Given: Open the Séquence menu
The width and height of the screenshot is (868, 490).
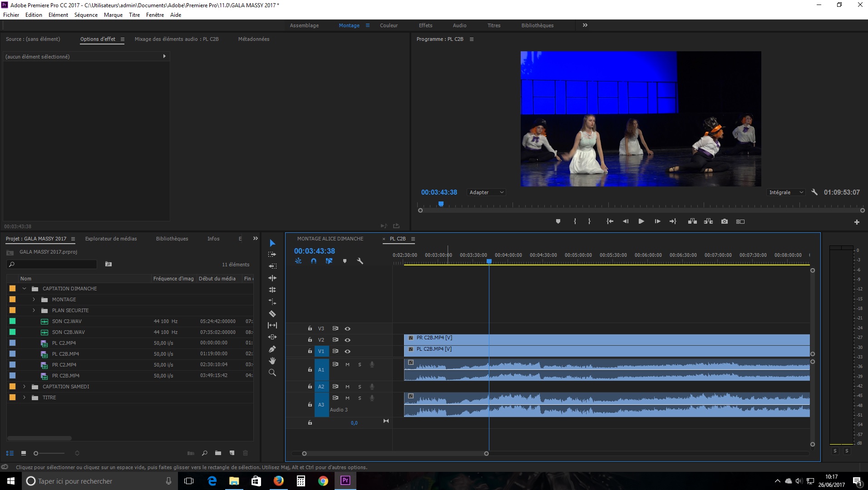Looking at the screenshot, I should click(86, 15).
